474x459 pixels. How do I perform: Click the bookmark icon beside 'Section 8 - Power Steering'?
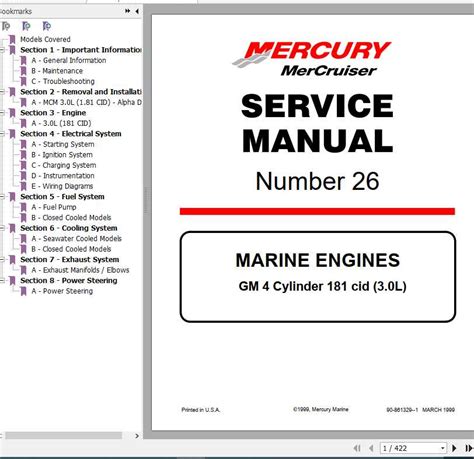pos(12,281)
